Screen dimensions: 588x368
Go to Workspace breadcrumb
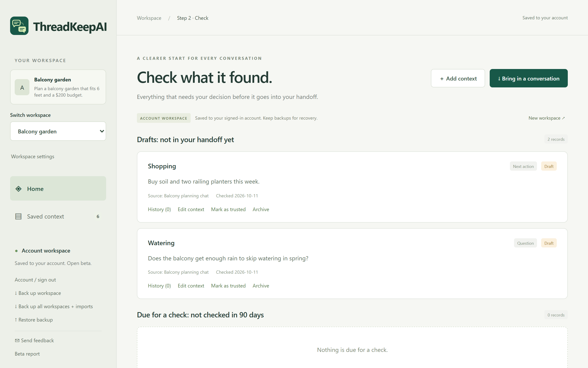pyautogui.click(x=149, y=18)
